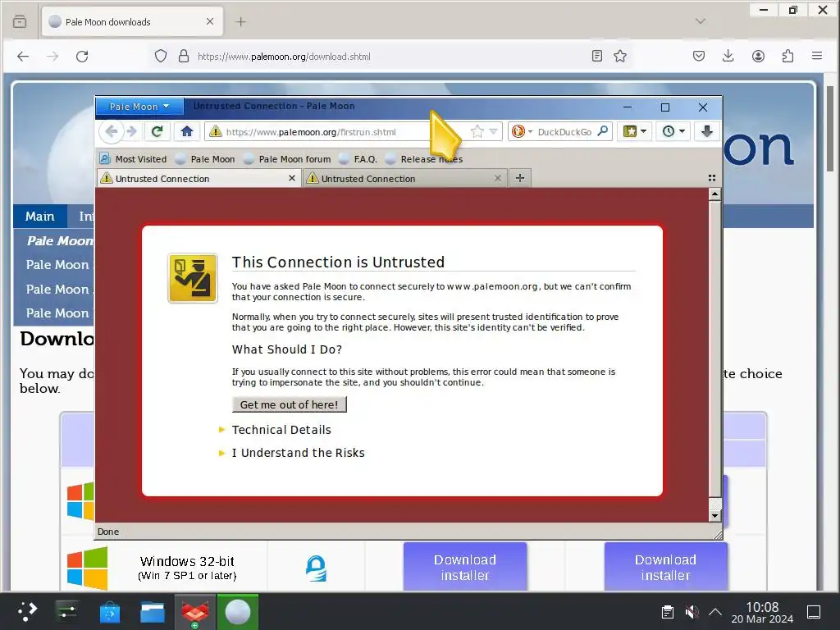The width and height of the screenshot is (840, 630).
Task: Open DuckDuckGo search engine selector
Action: [521, 131]
